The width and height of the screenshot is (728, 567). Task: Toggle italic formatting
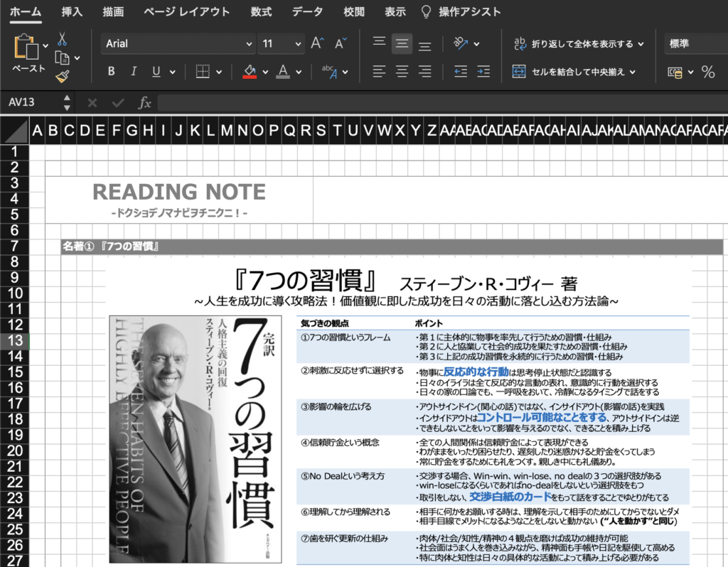134,72
